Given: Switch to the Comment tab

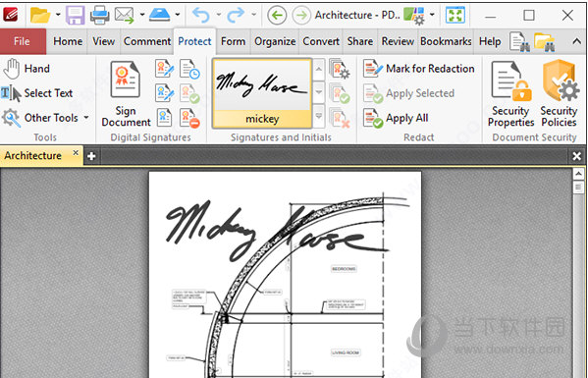Looking at the screenshot, I should point(147,41).
